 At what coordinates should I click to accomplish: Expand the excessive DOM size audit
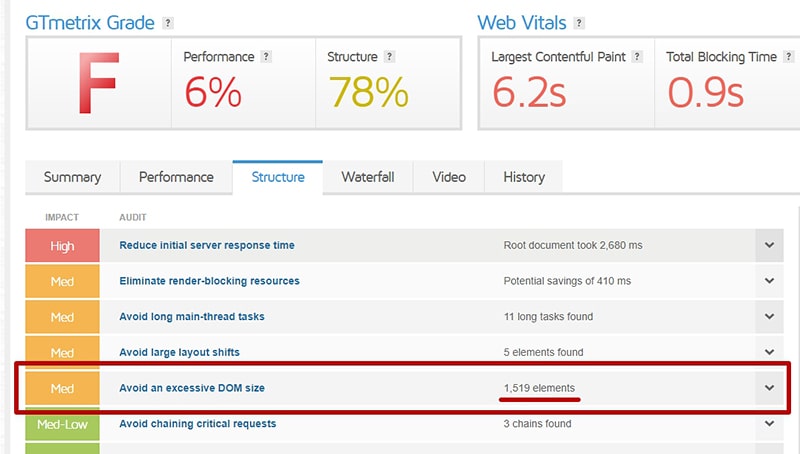(x=769, y=388)
